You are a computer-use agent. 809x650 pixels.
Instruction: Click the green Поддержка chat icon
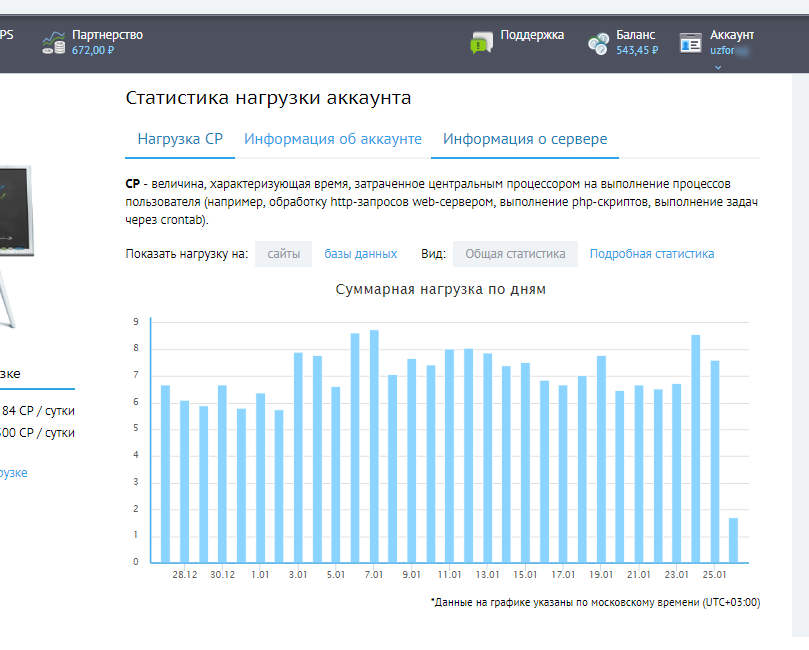coord(482,42)
